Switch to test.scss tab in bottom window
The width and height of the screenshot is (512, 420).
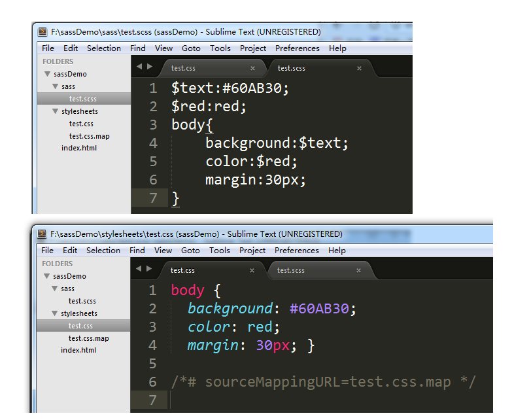(x=321, y=270)
